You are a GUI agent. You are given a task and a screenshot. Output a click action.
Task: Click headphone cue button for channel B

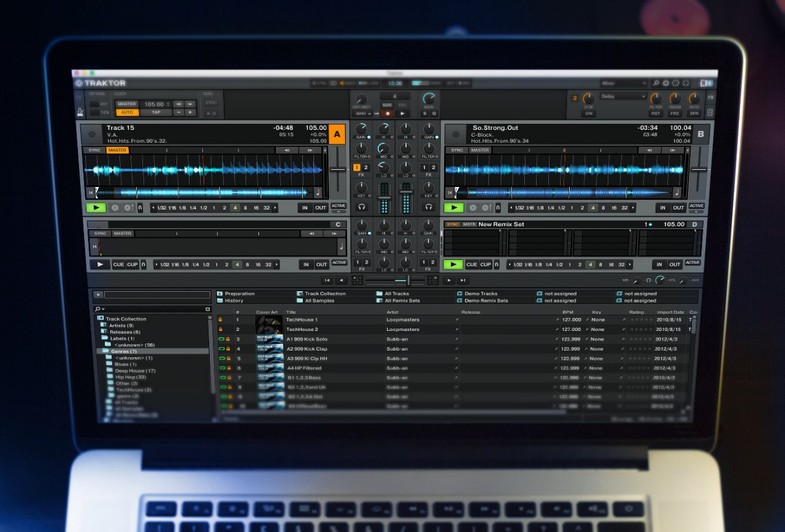tap(429, 208)
